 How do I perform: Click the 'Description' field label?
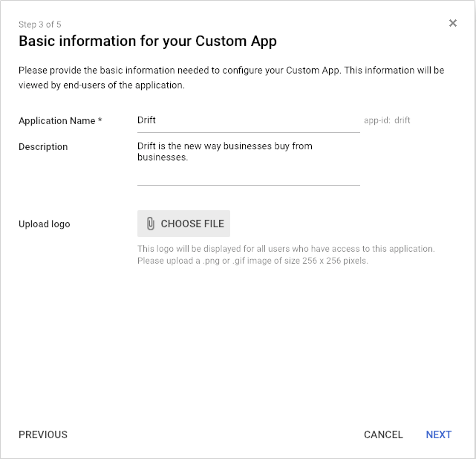coord(43,146)
